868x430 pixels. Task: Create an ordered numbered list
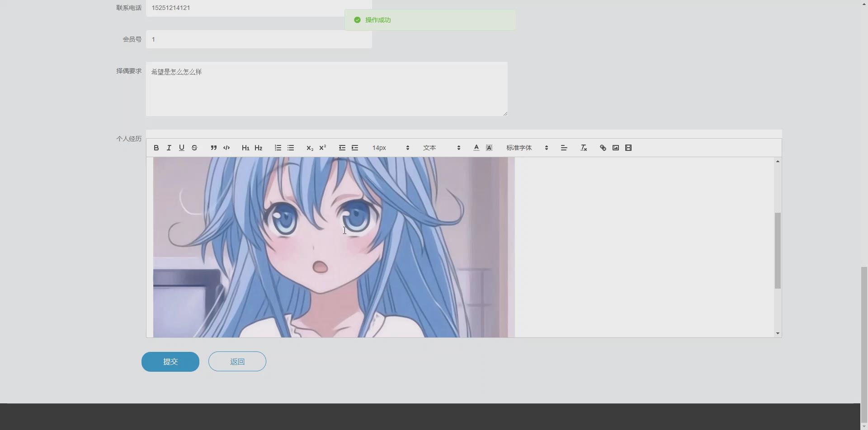coord(278,148)
